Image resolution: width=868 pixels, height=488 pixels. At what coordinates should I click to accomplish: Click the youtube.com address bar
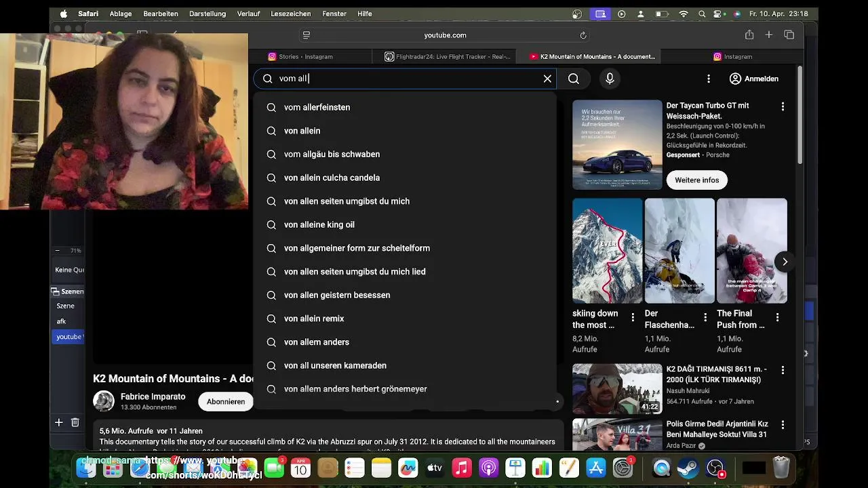tap(445, 35)
